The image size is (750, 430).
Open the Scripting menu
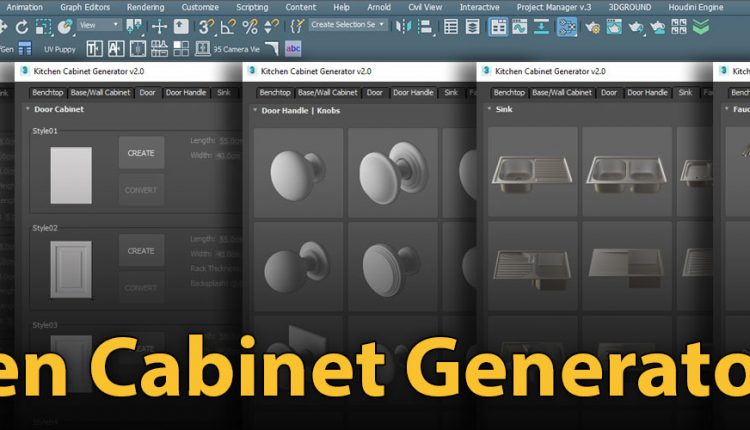point(251,7)
